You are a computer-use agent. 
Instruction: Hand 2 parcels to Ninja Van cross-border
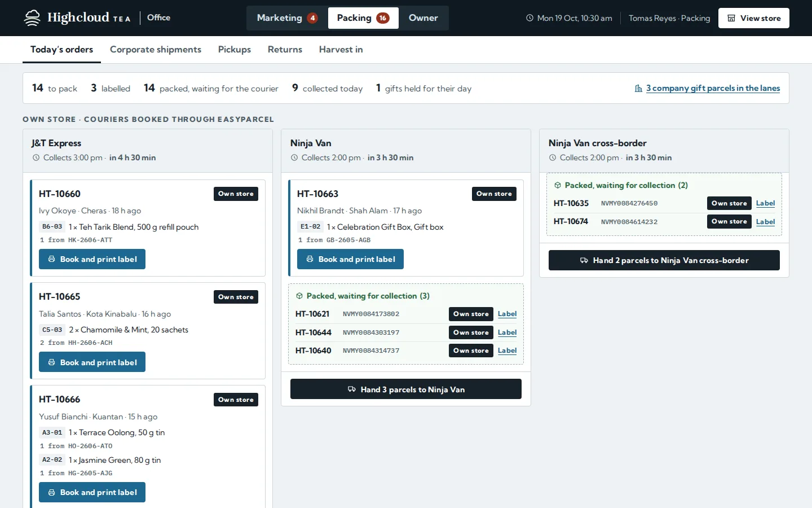(x=664, y=260)
